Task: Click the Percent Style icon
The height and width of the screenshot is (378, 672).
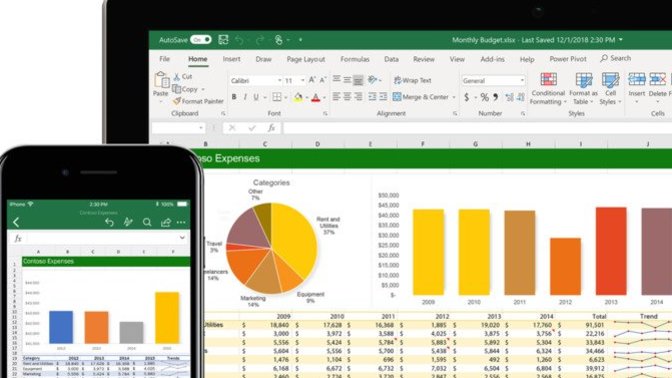Action: tap(484, 97)
